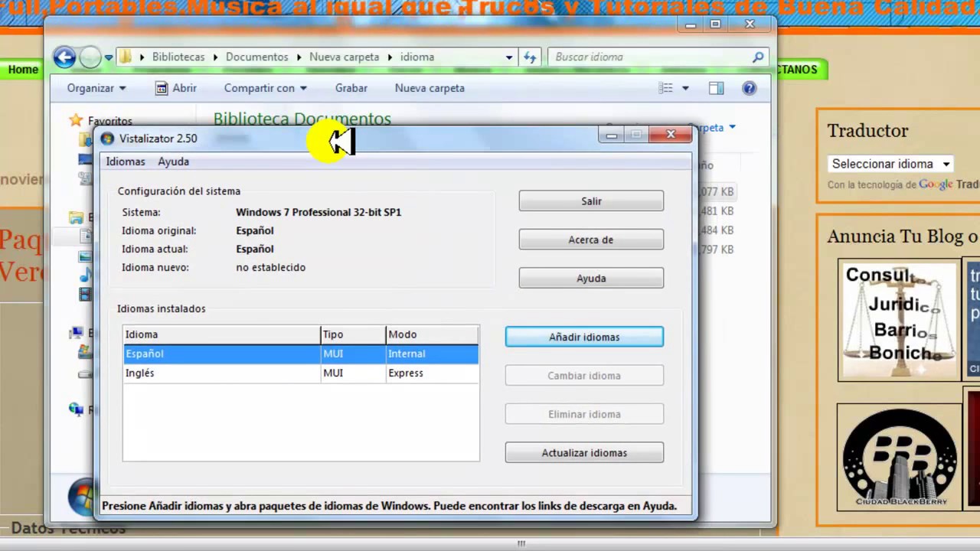Click the Home tab on the website
The height and width of the screenshot is (551, 980).
23,70
